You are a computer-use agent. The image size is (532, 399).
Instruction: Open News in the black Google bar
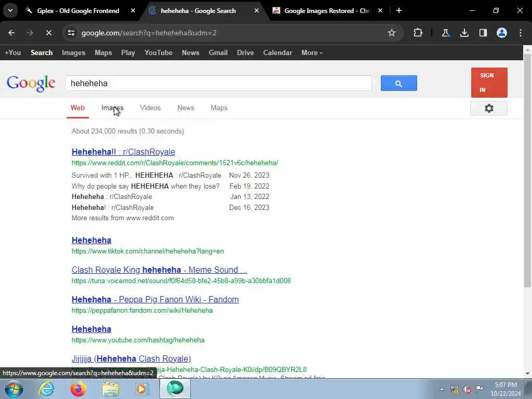(190, 53)
